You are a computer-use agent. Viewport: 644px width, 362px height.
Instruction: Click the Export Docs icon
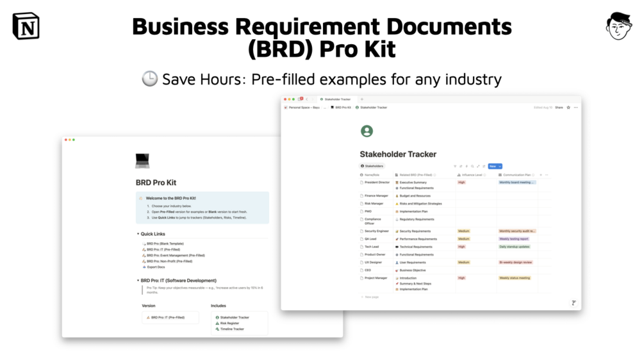144,267
